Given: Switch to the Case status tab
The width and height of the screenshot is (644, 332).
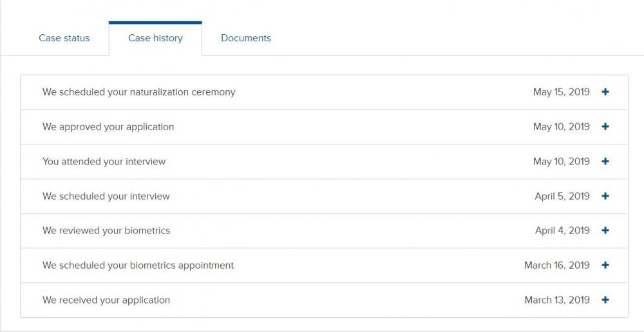Looking at the screenshot, I should pos(64,38).
